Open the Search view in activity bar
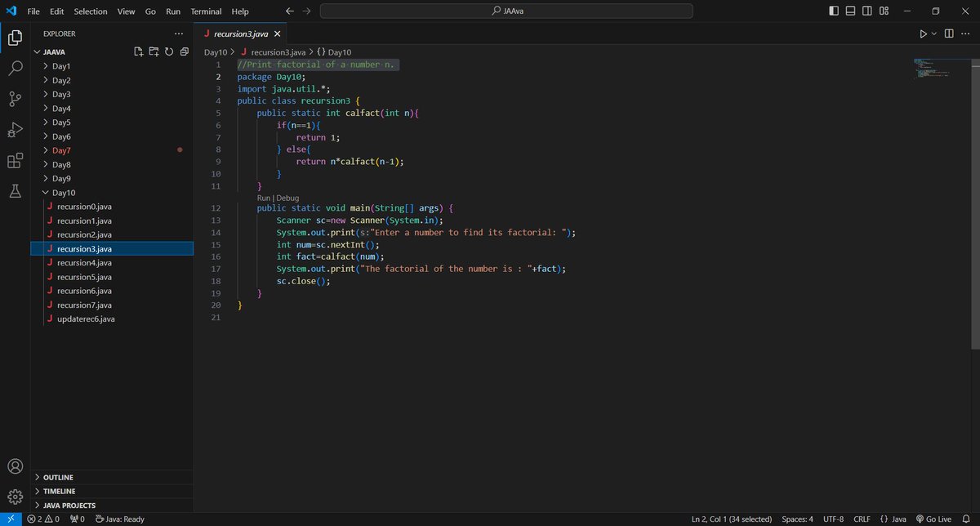980x526 pixels. pos(15,69)
